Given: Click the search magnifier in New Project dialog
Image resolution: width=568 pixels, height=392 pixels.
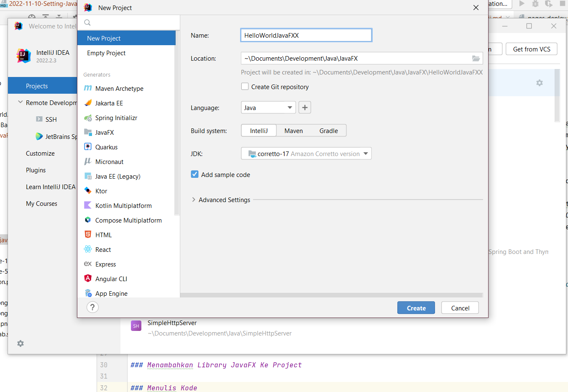Looking at the screenshot, I should [87, 23].
